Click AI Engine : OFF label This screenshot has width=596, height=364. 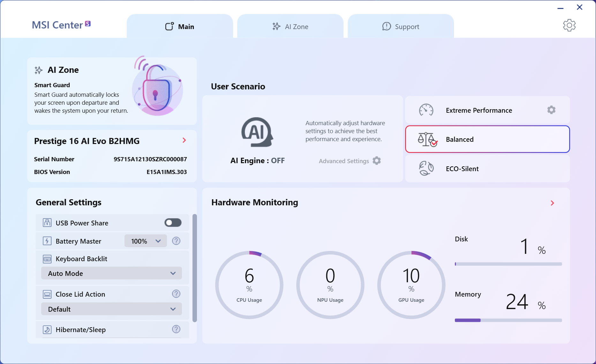pyautogui.click(x=257, y=161)
